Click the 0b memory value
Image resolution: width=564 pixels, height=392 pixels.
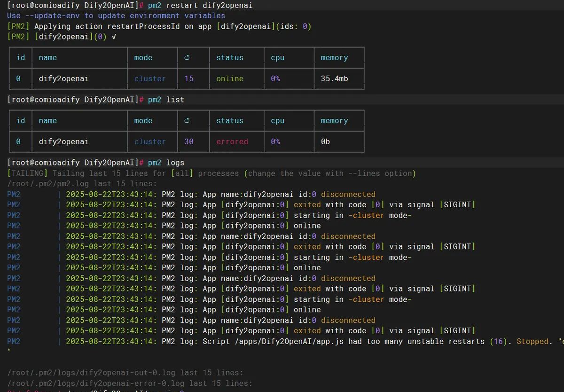pos(325,141)
